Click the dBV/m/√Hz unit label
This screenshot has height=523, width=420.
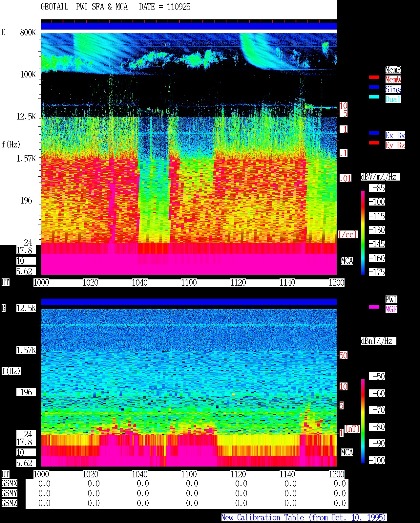[380, 177]
